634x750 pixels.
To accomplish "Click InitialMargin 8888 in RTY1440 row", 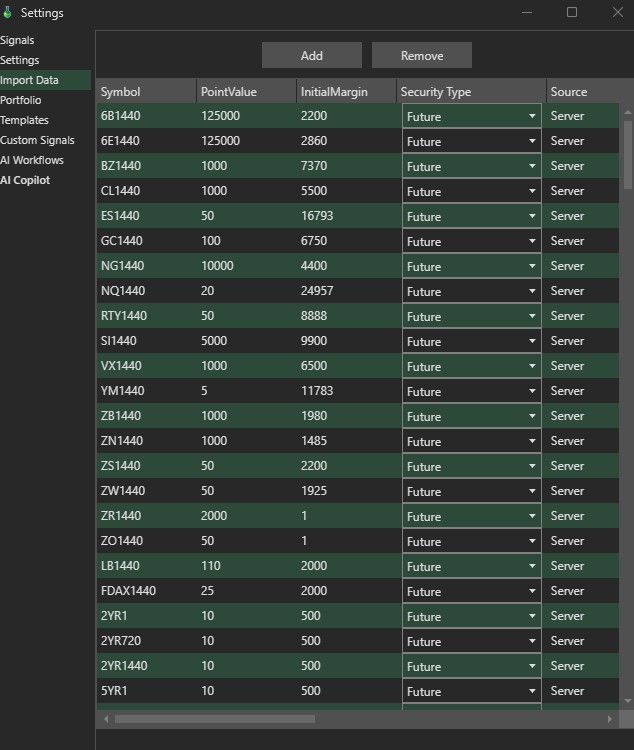I will (x=314, y=316).
